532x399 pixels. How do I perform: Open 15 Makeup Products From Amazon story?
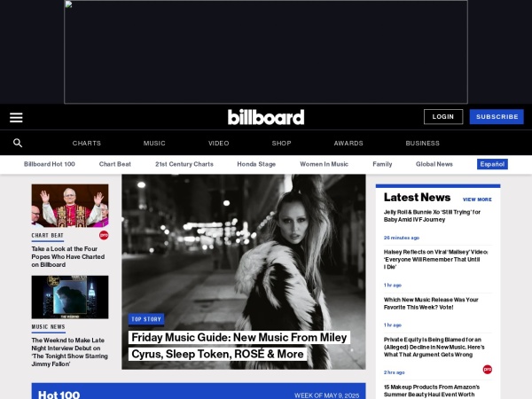[432, 391]
